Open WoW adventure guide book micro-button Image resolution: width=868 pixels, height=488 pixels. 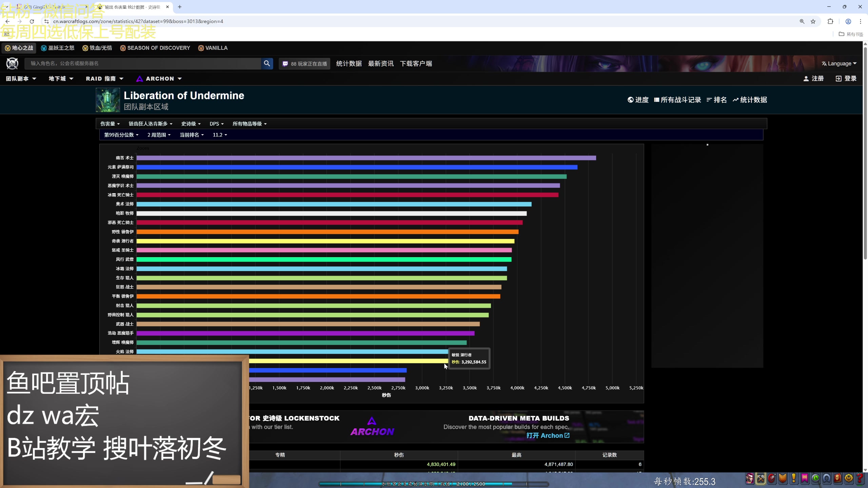pyautogui.click(x=838, y=479)
